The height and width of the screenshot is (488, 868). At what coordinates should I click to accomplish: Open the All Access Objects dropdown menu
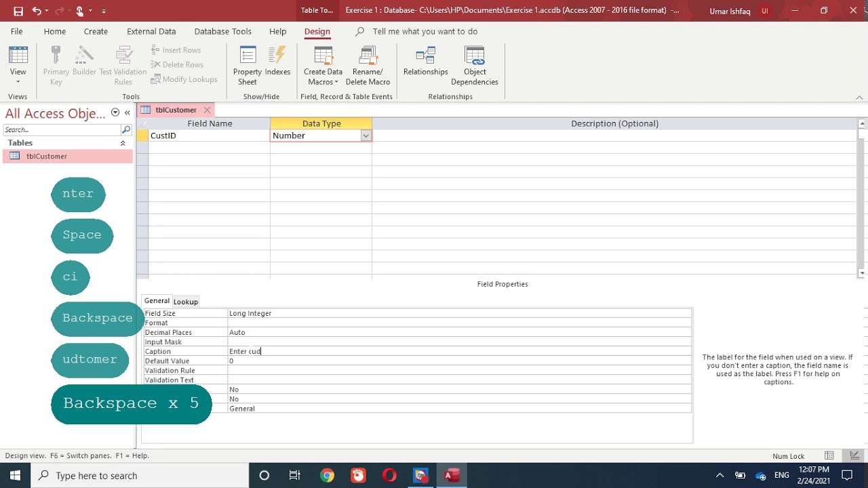pyautogui.click(x=115, y=113)
